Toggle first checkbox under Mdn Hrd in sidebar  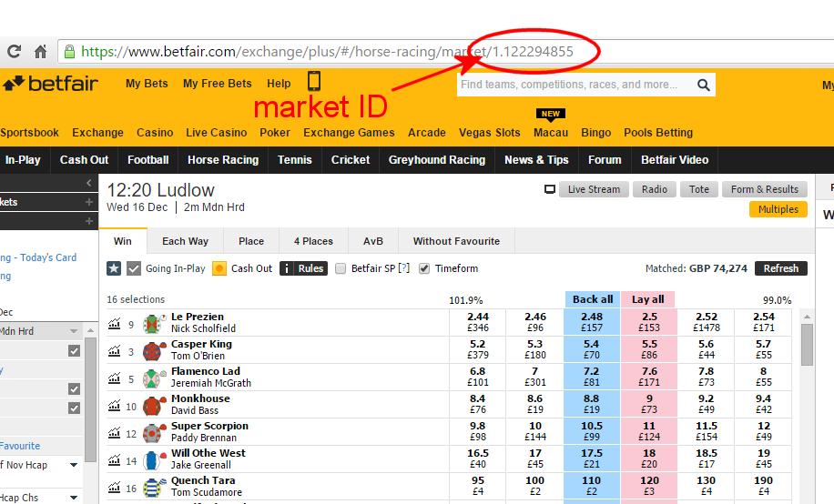coord(75,351)
